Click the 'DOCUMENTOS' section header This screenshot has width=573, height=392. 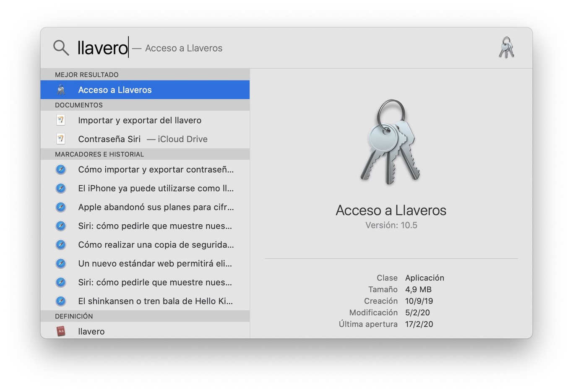[x=79, y=105]
